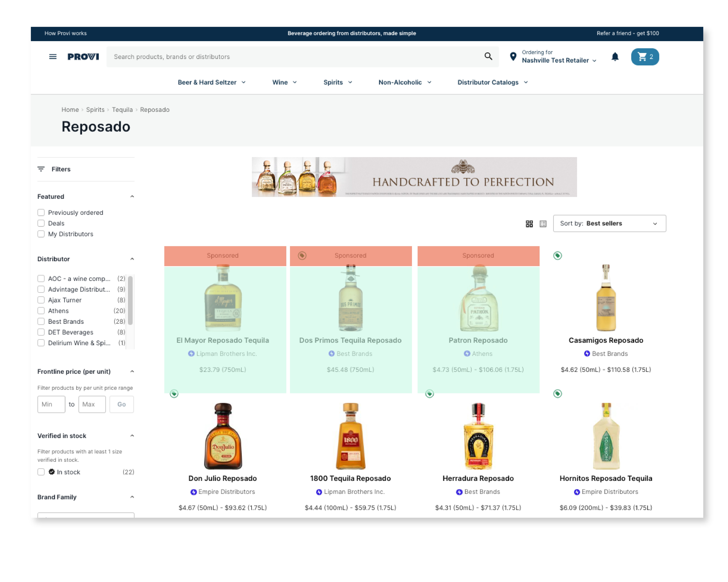The image size is (728, 582).
Task: Open the shopping cart with 2 items
Action: (x=645, y=57)
